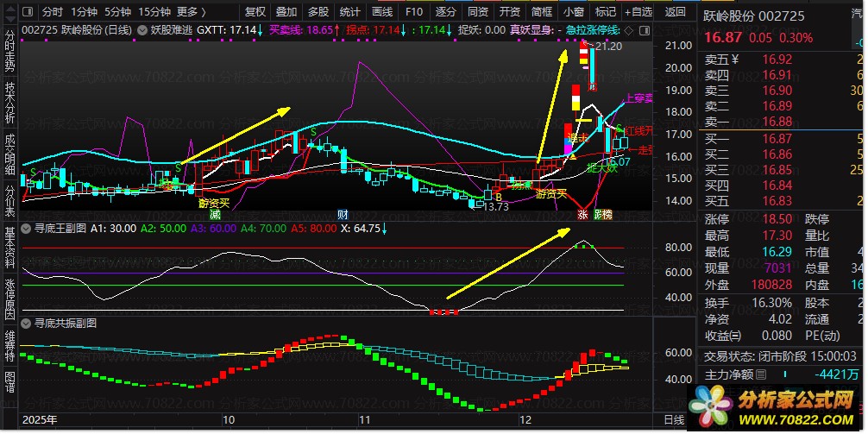Click the red candlestick icon at top-left
The image size is (868, 434).
point(28,12)
